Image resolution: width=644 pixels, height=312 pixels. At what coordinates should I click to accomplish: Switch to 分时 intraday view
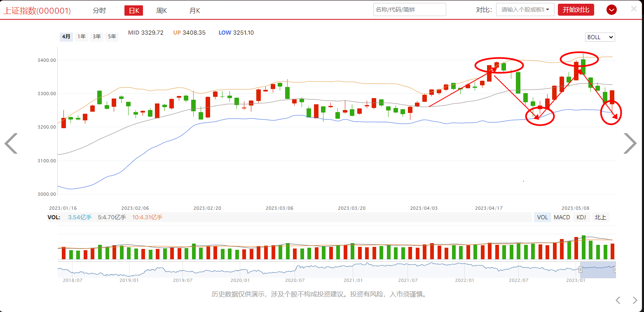pyautogui.click(x=99, y=10)
